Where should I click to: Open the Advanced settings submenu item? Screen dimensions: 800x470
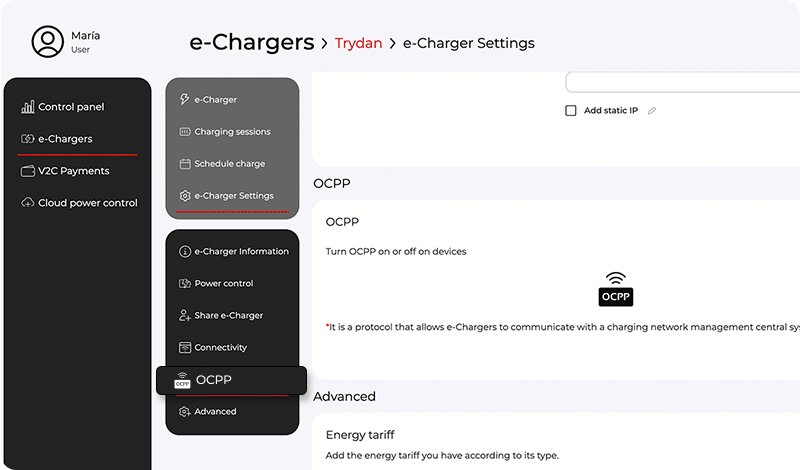point(215,412)
